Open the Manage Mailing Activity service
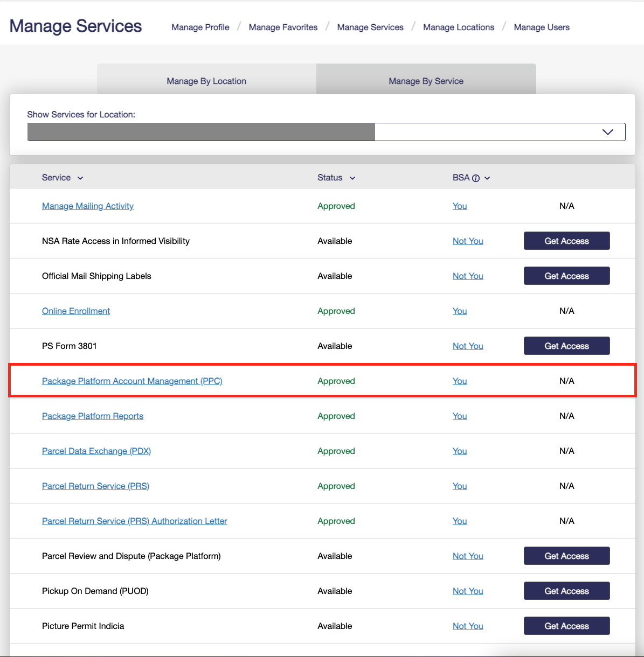Screen dimensions: 644x657 pyautogui.click(x=88, y=206)
